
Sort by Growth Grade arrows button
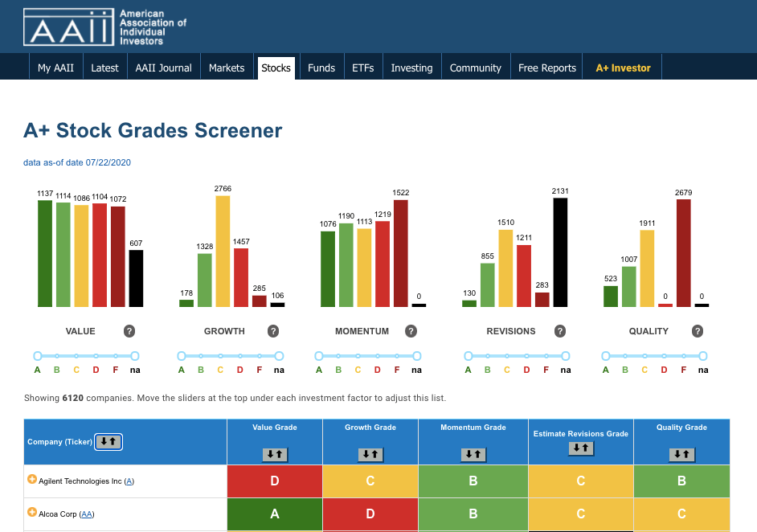coord(370,454)
